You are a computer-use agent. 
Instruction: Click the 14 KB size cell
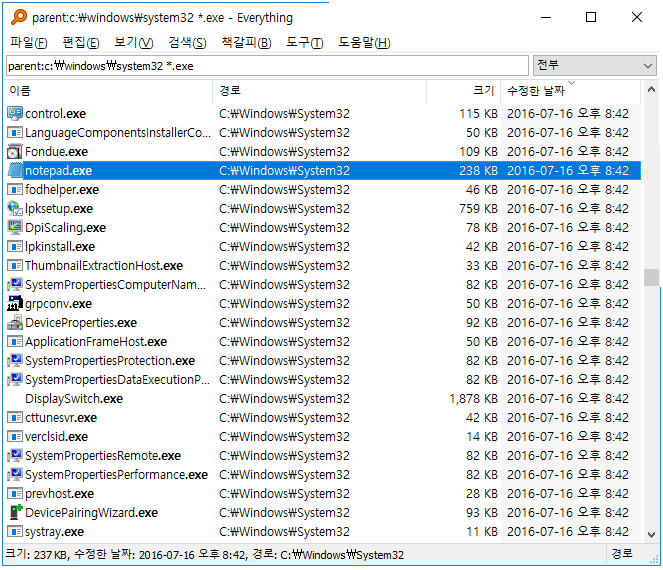pos(482,436)
